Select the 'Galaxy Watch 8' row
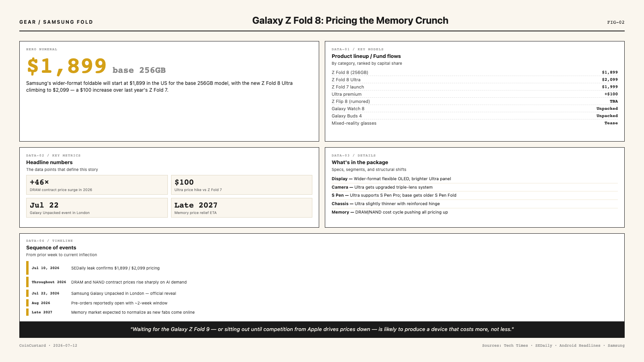The height and width of the screenshot is (362, 644). (475, 109)
